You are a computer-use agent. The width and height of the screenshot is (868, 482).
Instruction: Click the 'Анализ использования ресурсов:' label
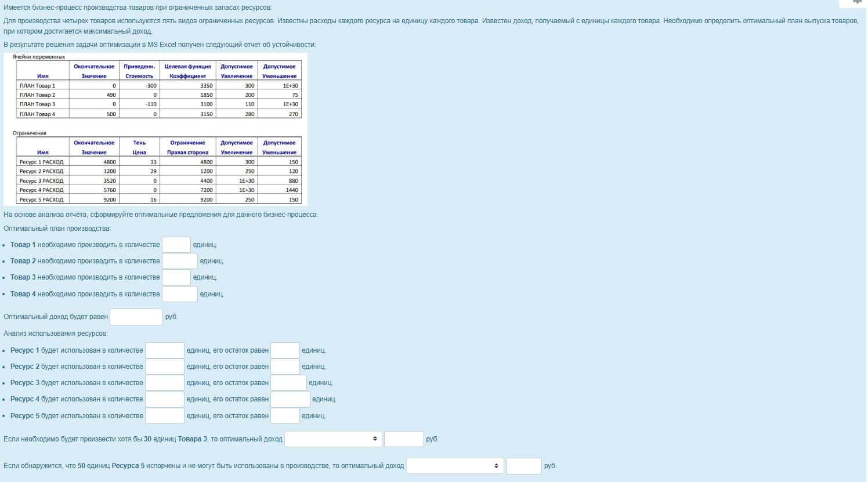point(56,334)
